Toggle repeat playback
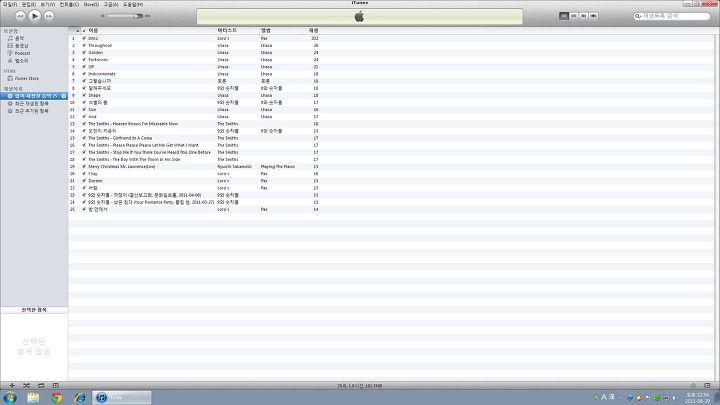This screenshot has width=720, height=405. (41, 386)
